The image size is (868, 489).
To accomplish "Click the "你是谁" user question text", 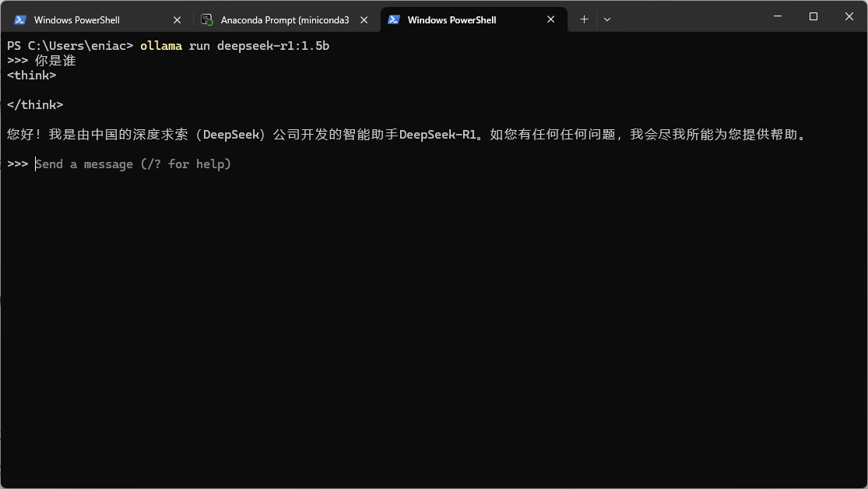I will [55, 61].
